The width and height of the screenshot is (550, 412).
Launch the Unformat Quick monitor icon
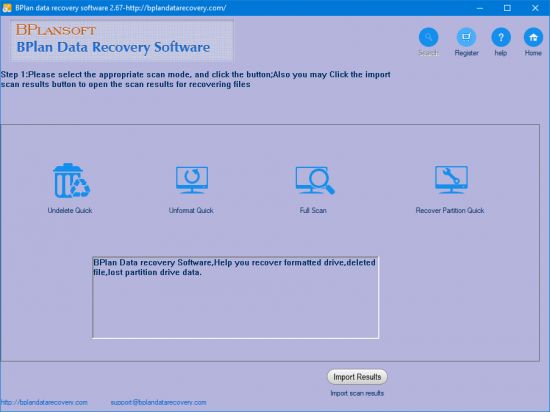coord(192,180)
